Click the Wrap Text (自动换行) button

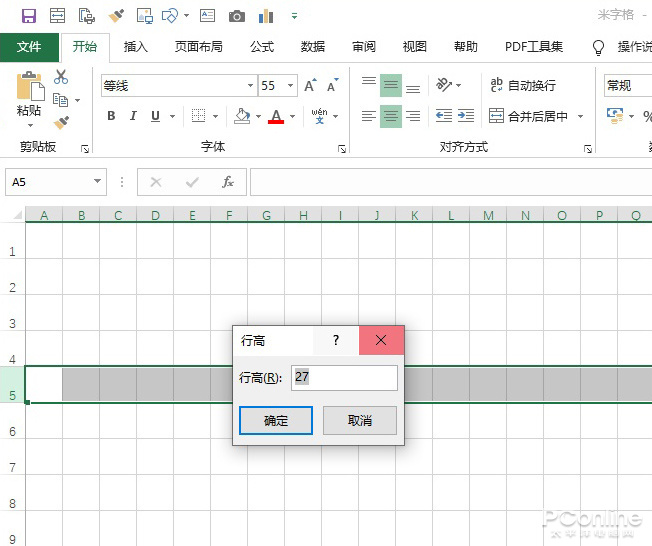[523, 86]
